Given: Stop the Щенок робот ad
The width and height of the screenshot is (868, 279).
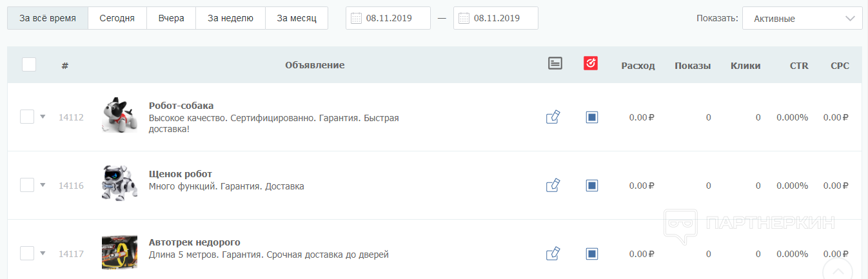Looking at the screenshot, I should point(592,186).
